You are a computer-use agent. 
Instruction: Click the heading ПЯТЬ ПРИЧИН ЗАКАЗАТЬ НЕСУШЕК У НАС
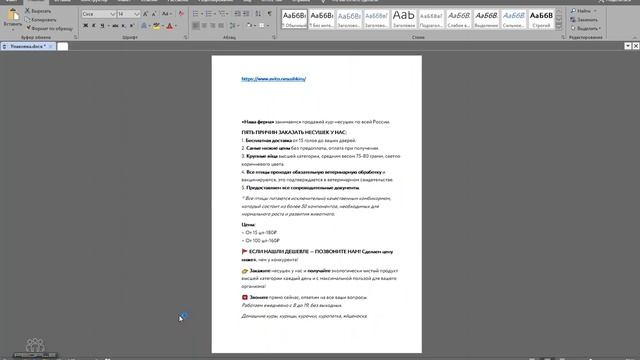point(294,132)
